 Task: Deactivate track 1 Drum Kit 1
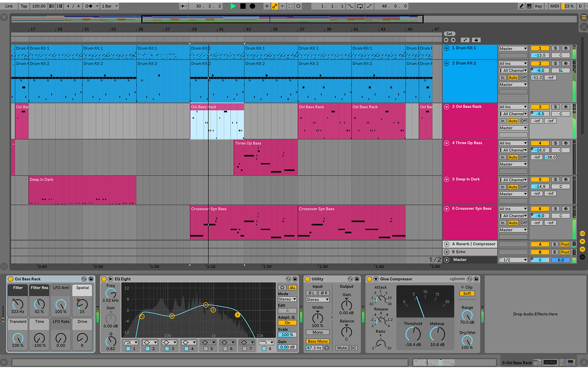tap(540, 48)
